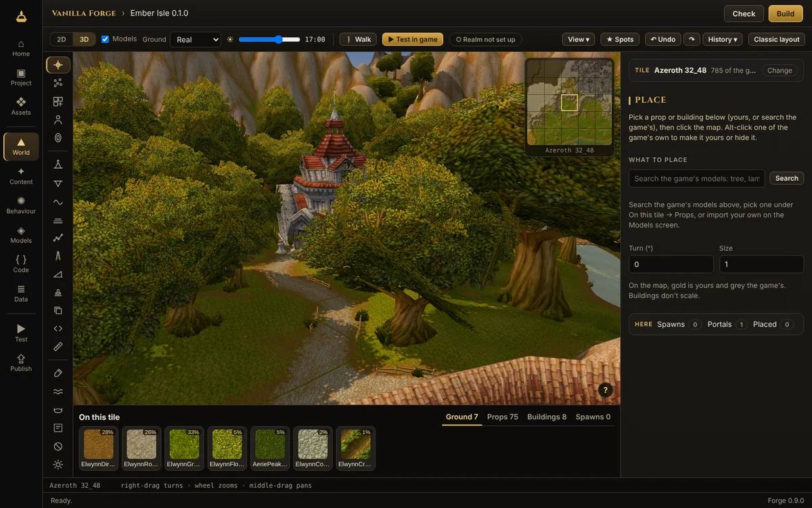
Task: Open the Models section in sidebar
Action: click(x=21, y=235)
